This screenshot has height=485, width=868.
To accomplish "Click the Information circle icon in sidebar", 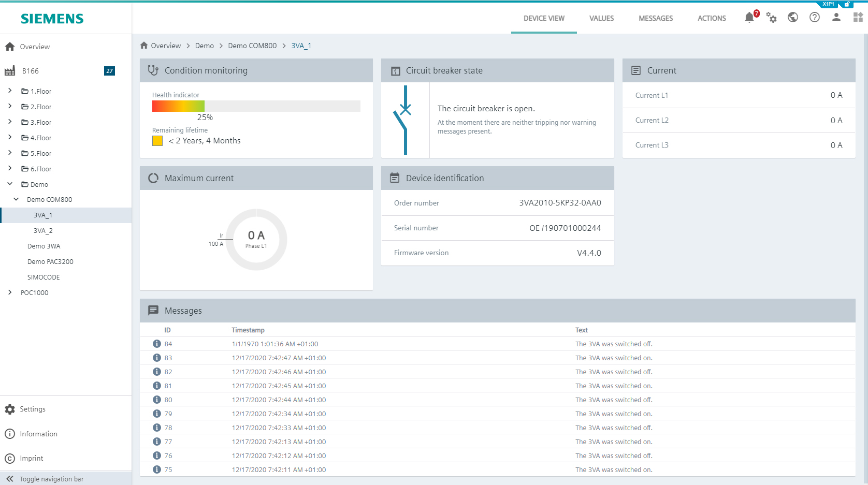I will [x=10, y=434].
